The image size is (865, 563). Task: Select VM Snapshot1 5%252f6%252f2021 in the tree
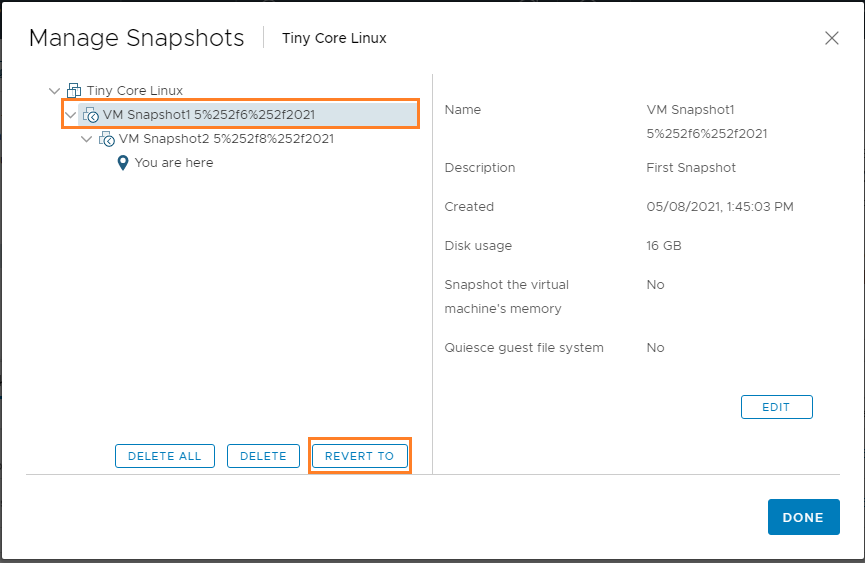coord(209,115)
